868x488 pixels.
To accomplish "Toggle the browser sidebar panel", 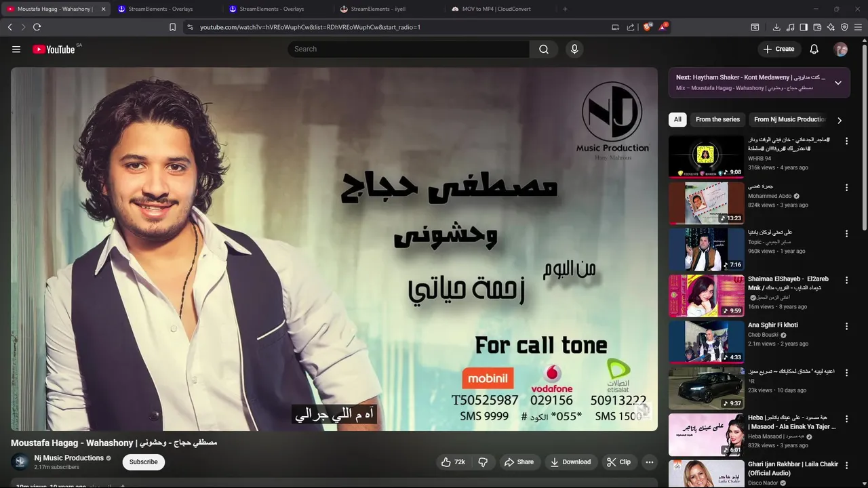I will pyautogui.click(x=804, y=27).
